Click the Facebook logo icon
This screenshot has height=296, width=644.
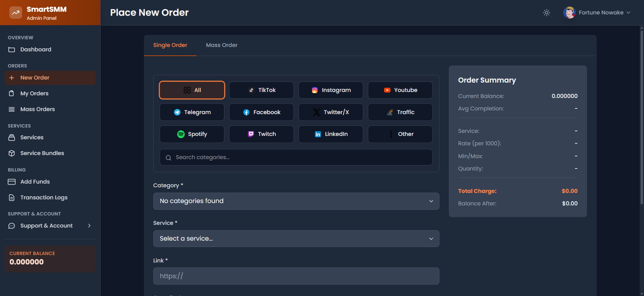(x=246, y=112)
